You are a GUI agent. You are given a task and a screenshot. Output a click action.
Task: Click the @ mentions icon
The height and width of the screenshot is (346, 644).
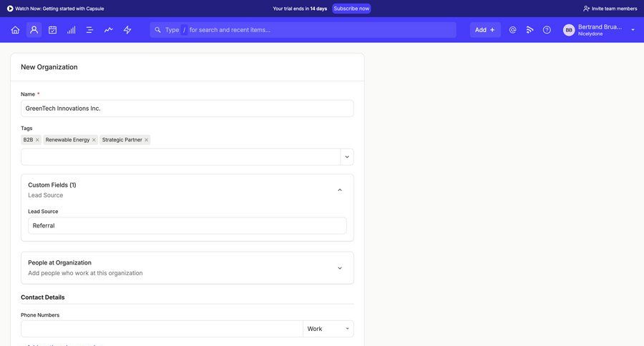(x=512, y=30)
